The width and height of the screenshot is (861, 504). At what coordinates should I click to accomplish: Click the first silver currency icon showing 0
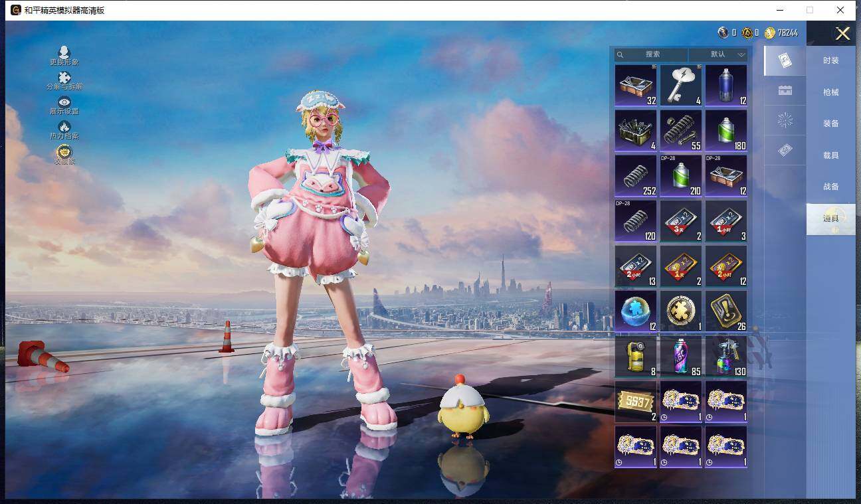(x=723, y=33)
